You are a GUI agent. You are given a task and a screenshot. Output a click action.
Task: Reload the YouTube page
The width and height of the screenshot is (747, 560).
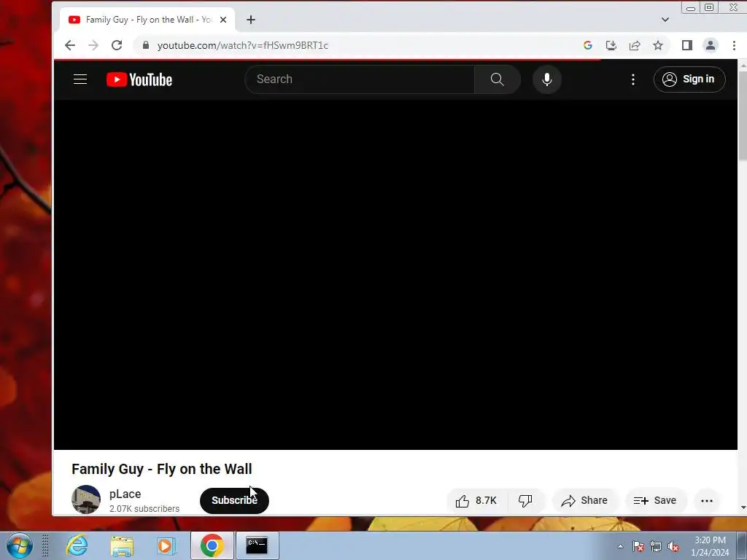pos(117,45)
